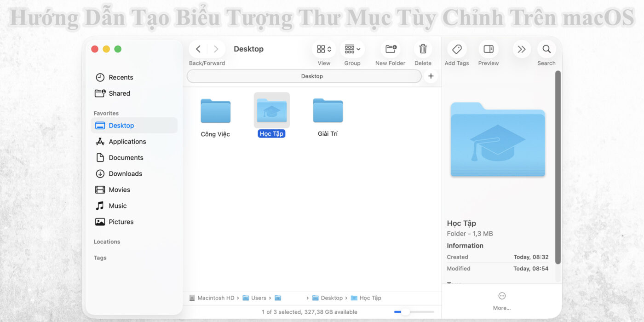Switch to the Desktop sidebar entry
Viewport: 644px width, 322px height.
tap(121, 125)
